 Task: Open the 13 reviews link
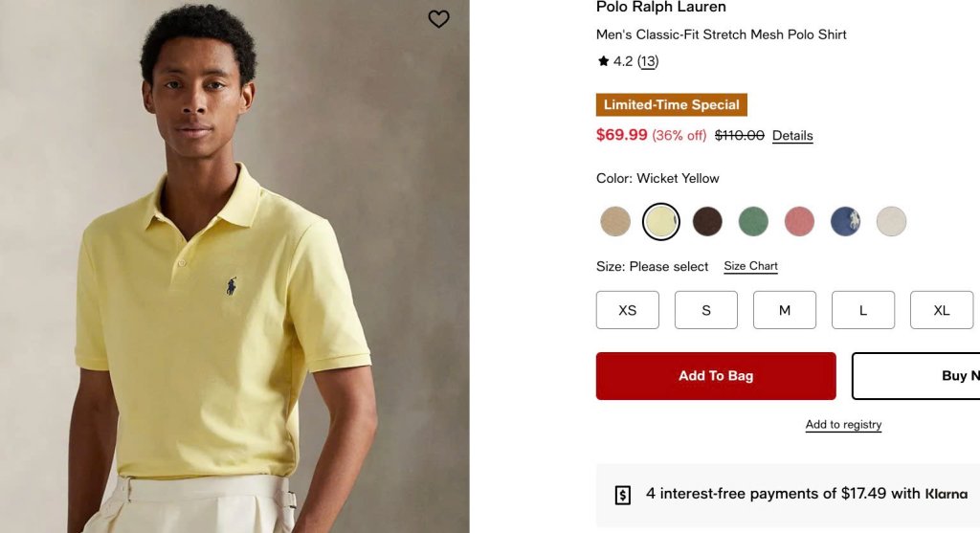click(x=648, y=61)
